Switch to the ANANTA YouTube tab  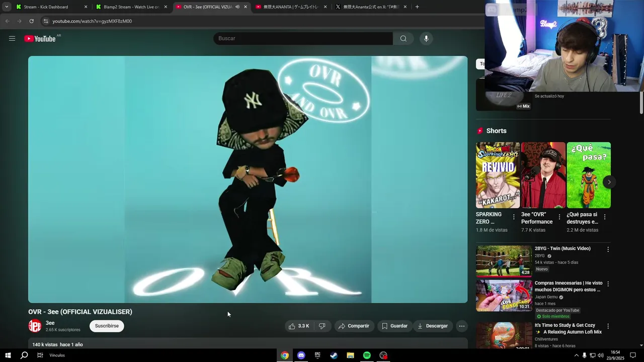click(291, 7)
